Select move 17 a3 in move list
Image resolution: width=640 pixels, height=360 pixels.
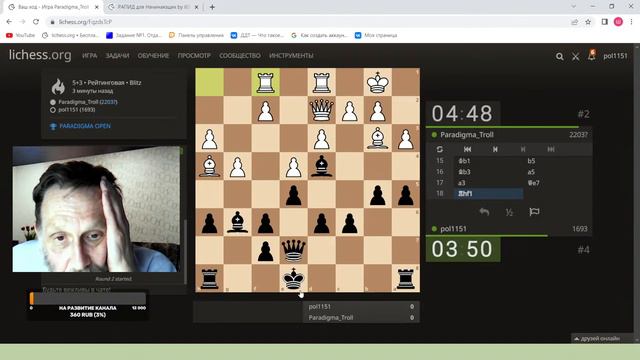coord(489,183)
